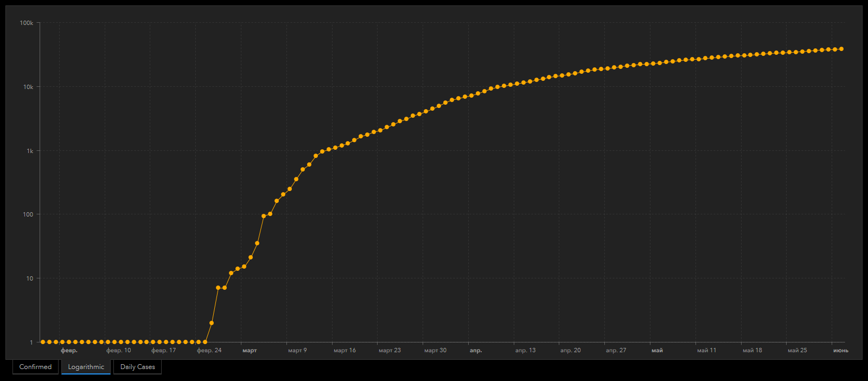Viewport: 868px width, 381px height.
Task: Select the data point at value 2
Action: [212, 323]
